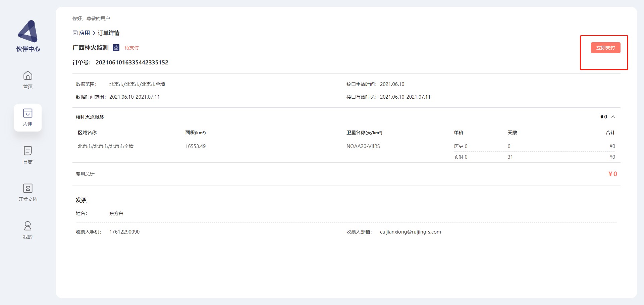Click data range 北京市/北京市/北京市全境 value
The width and height of the screenshot is (644, 305).
[x=137, y=84]
